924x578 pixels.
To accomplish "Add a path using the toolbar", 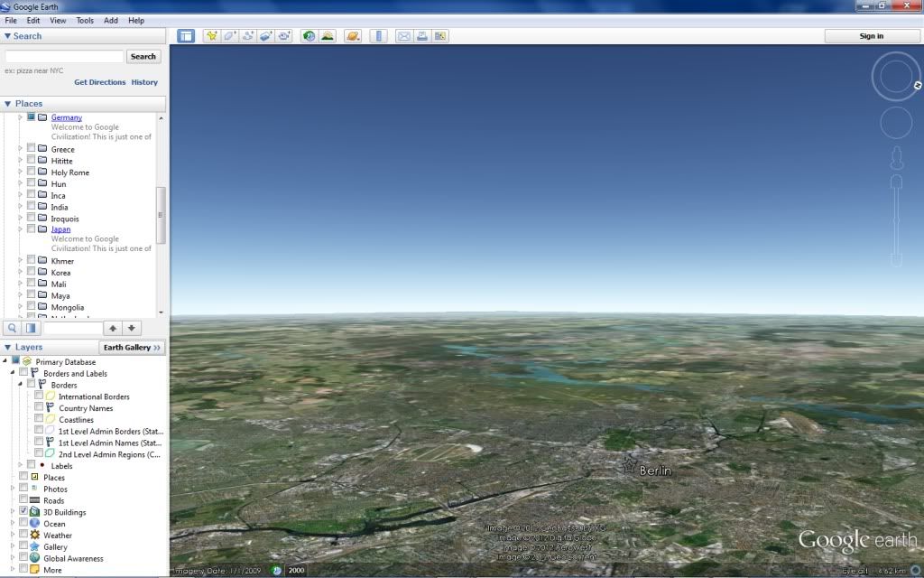I will (x=247, y=36).
